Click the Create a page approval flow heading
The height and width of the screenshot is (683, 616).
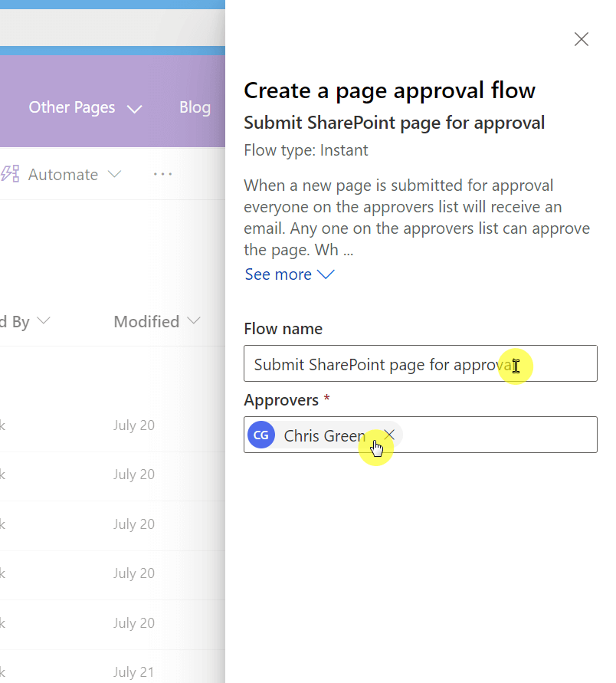click(x=390, y=91)
